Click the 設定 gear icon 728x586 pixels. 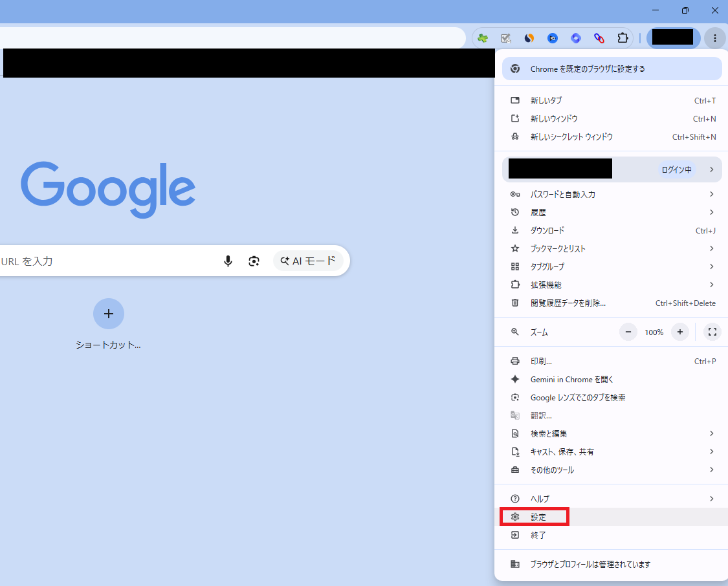pos(515,517)
